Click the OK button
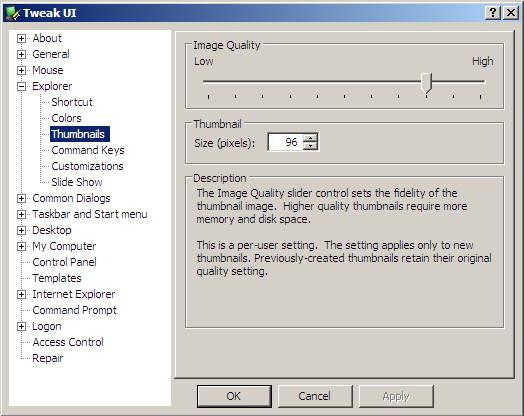Image resolution: width=524 pixels, height=416 pixels. 234,396
